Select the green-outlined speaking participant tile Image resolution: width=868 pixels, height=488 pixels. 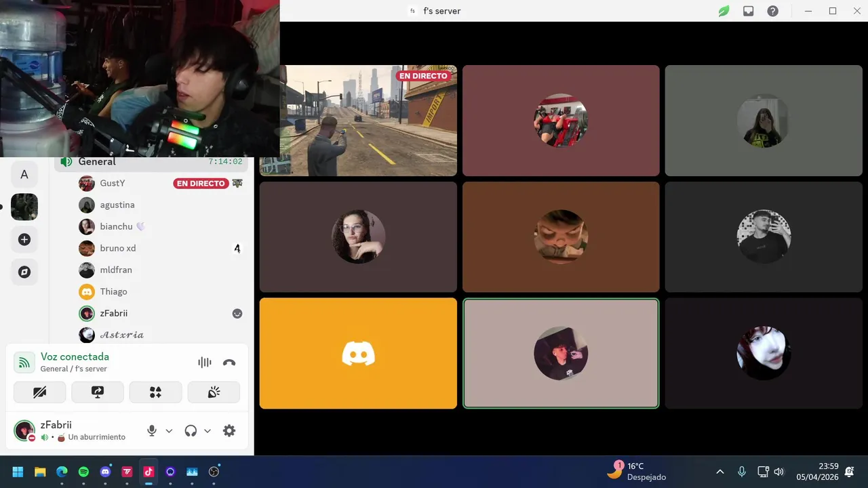coord(561,353)
